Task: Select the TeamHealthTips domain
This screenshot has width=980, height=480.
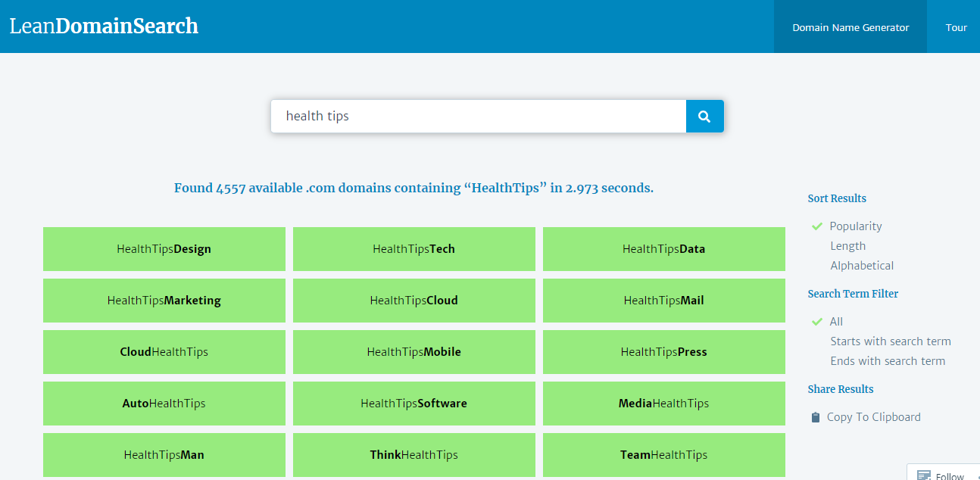Action: (663, 454)
